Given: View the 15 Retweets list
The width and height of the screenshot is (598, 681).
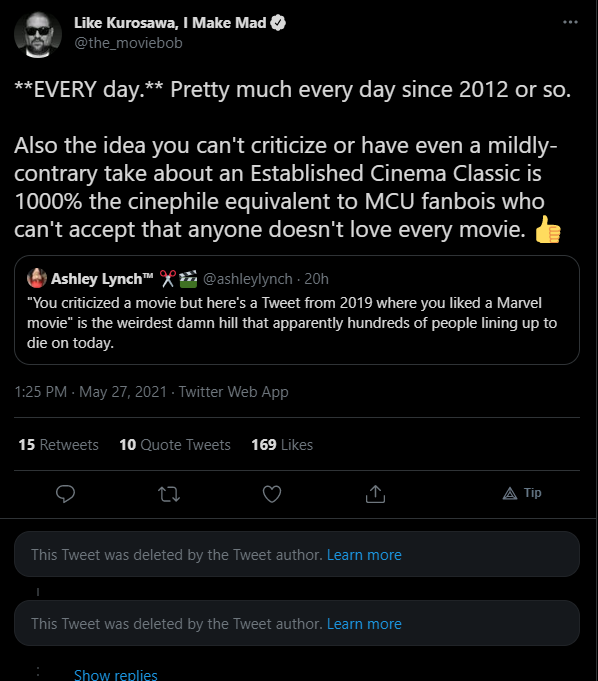Looking at the screenshot, I should [58, 445].
